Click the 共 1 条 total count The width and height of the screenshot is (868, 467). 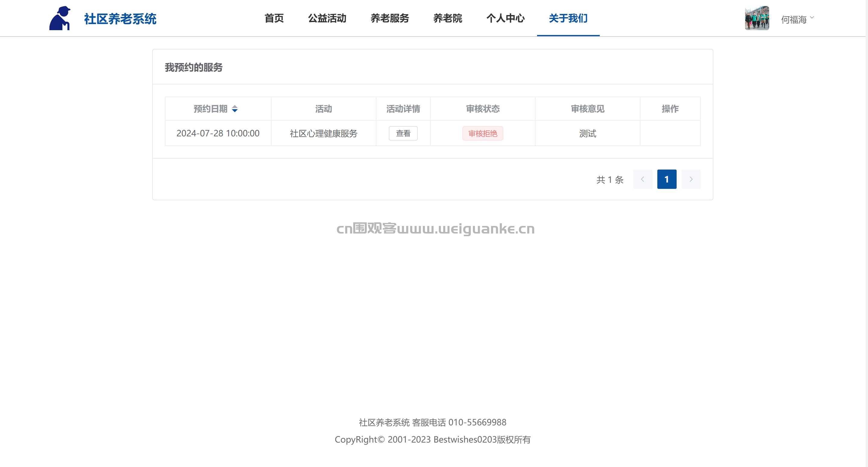(x=610, y=180)
